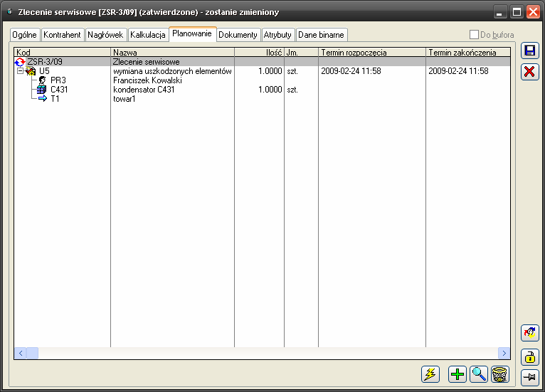Click the ZSR-3/09 service order icon

(20, 62)
